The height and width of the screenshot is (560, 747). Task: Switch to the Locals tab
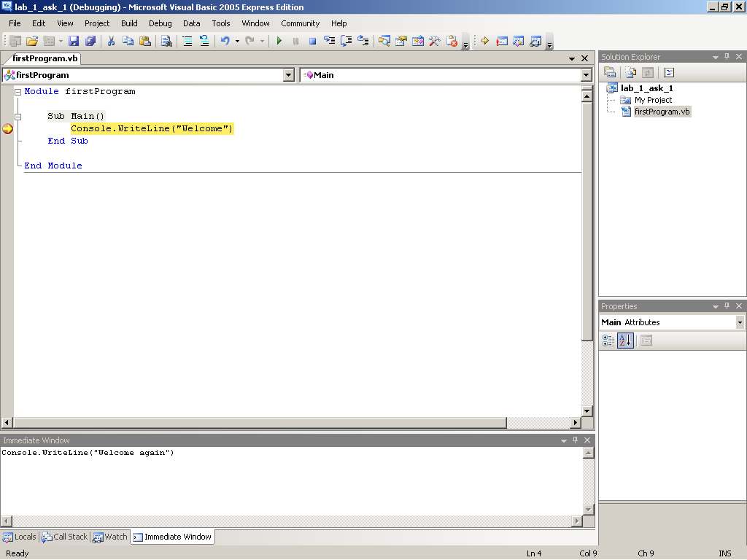pos(20,537)
